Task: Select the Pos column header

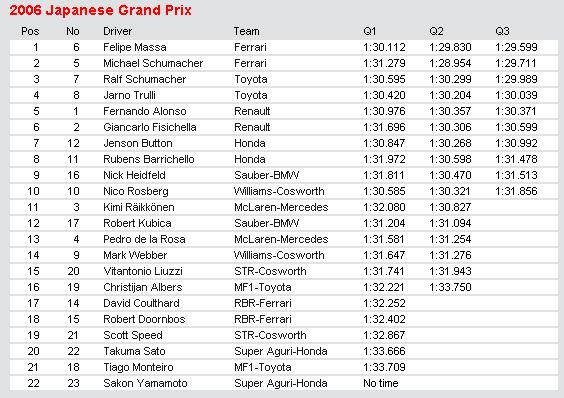Action: (30, 31)
